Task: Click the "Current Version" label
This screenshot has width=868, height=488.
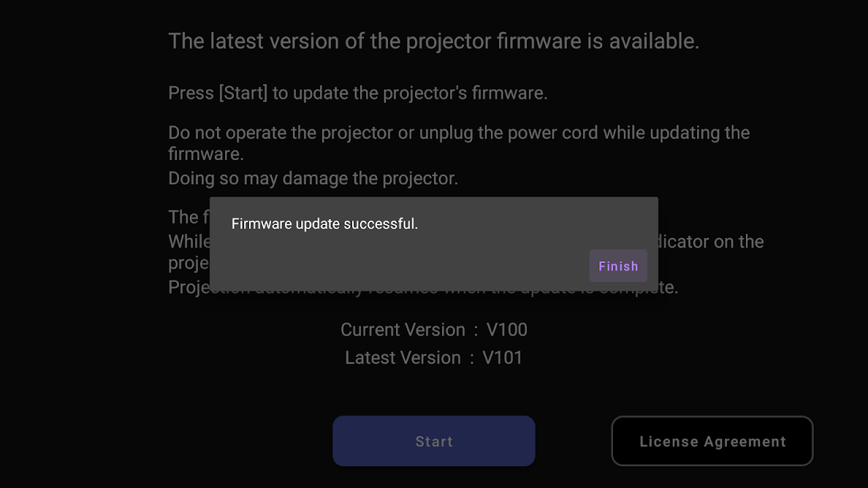Action: coord(403,330)
